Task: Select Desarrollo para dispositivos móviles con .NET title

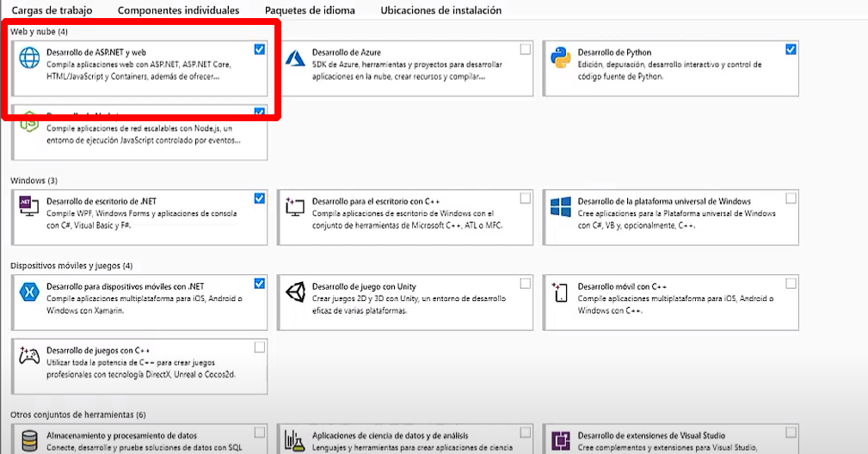Action: pyautogui.click(x=125, y=286)
